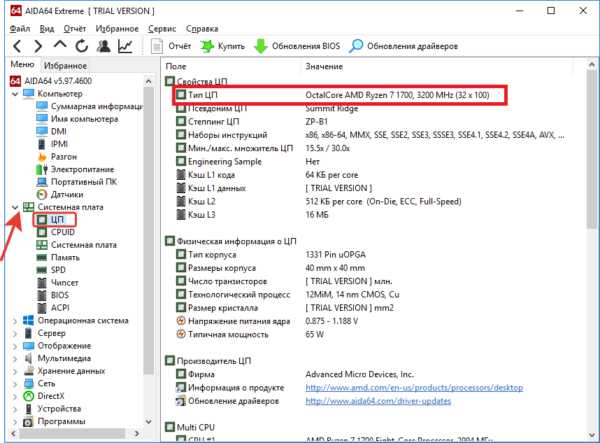Screen dimensions: 600x443
Task: Select Портативный ПК in the tree
Action: tap(77, 182)
